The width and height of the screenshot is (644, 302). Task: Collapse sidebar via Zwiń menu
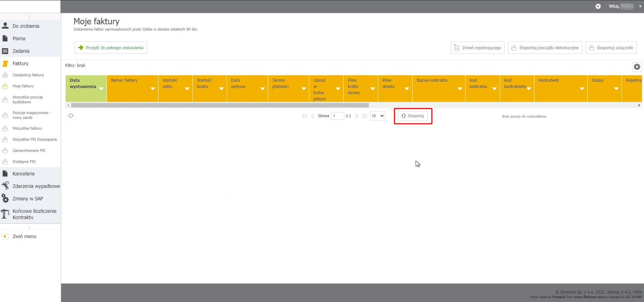[24, 236]
